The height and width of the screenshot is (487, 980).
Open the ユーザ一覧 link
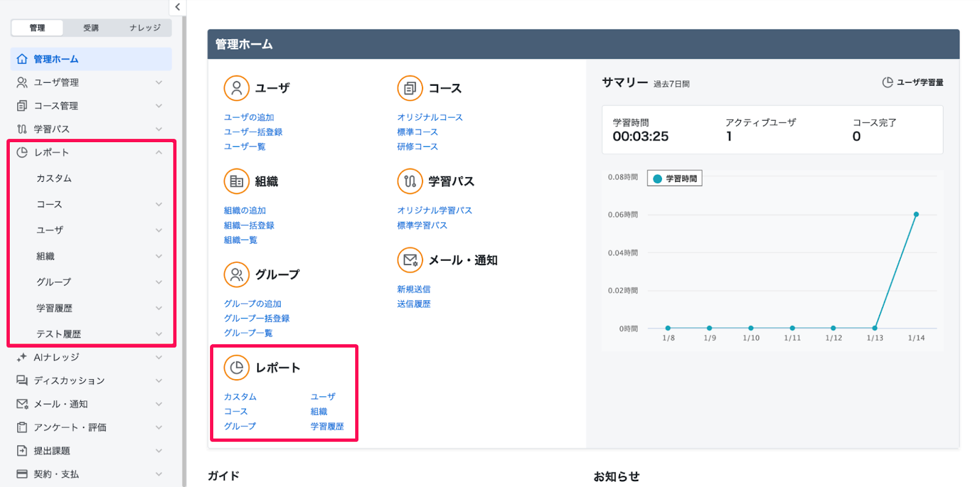244,146
